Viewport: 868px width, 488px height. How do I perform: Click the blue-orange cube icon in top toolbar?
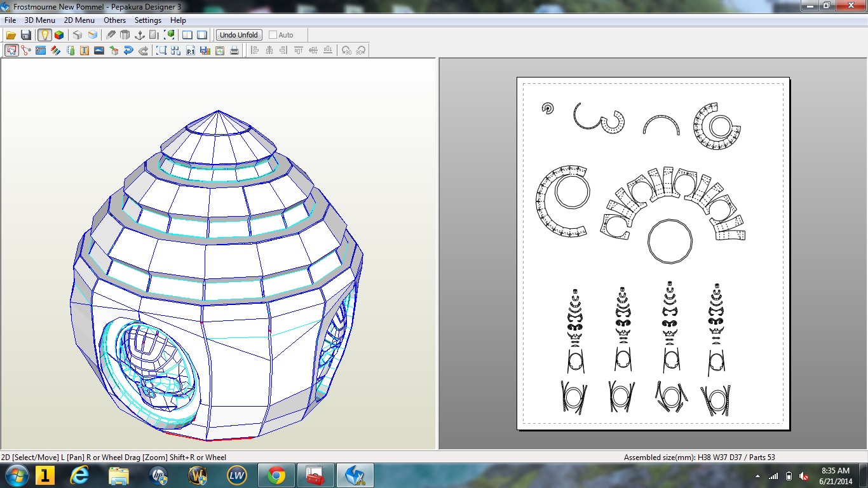coord(93,35)
